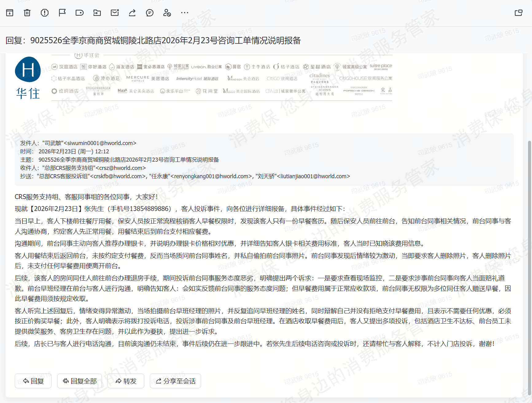Open the comment bubble icon

coord(150,13)
